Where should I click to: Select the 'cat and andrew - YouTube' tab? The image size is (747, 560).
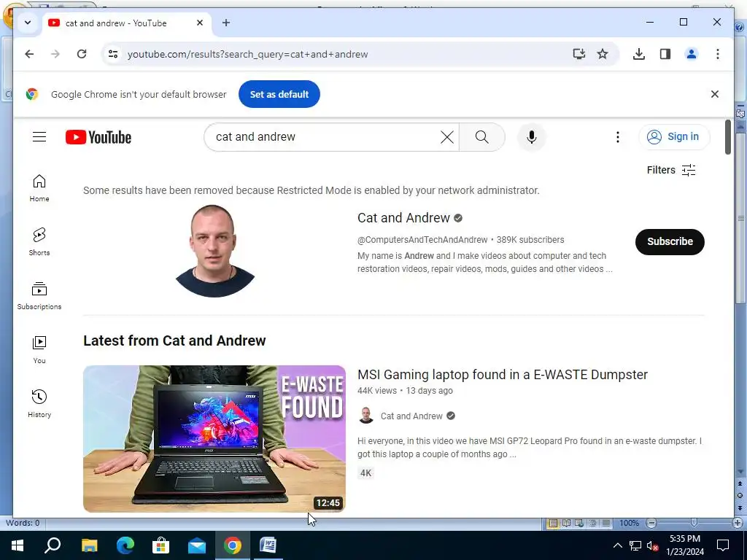[x=126, y=23]
